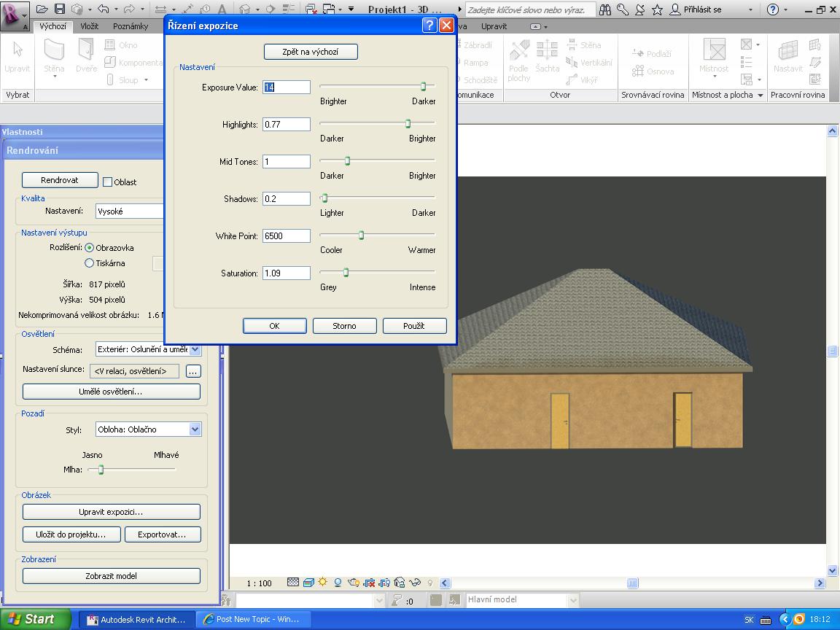The width and height of the screenshot is (840, 630).
Task: Click the Open folder icon in quick access toolbar
Action: point(42,9)
